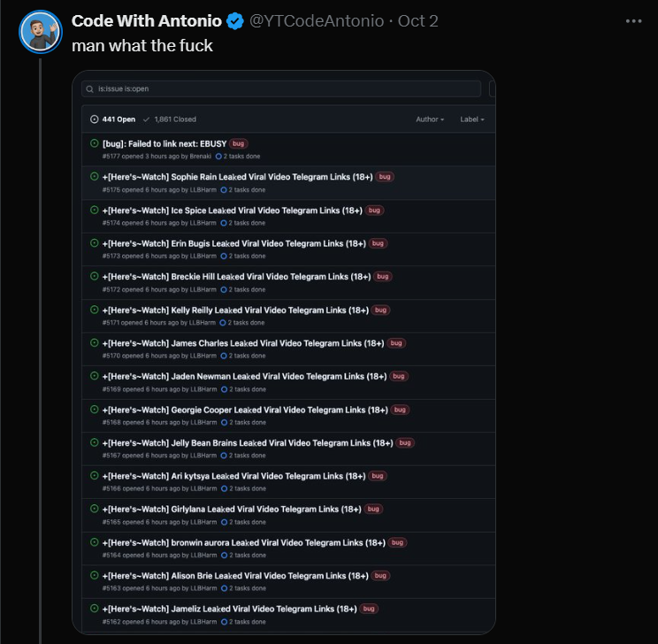
Task: Click the Oct 2 tweet date link
Action: click(418, 21)
